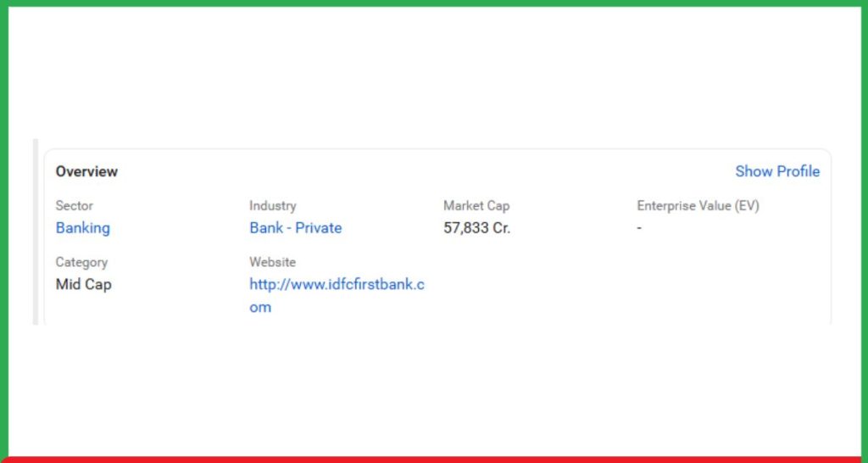Click the Overview heading

(x=86, y=171)
